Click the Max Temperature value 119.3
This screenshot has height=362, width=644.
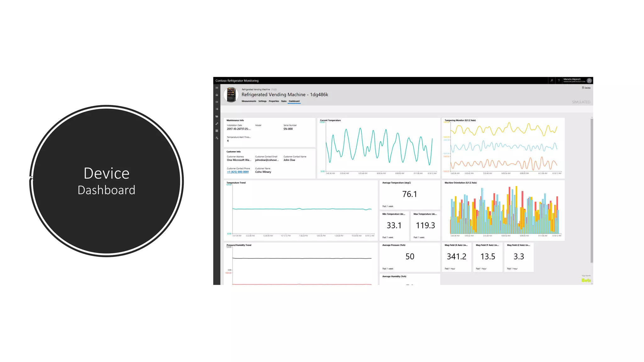(x=425, y=225)
